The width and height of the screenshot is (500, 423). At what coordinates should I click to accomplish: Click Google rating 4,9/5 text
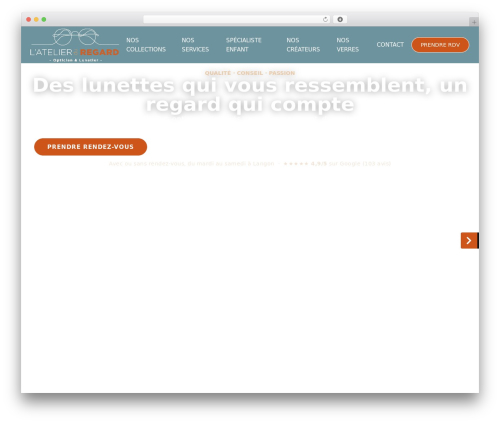[x=337, y=164]
